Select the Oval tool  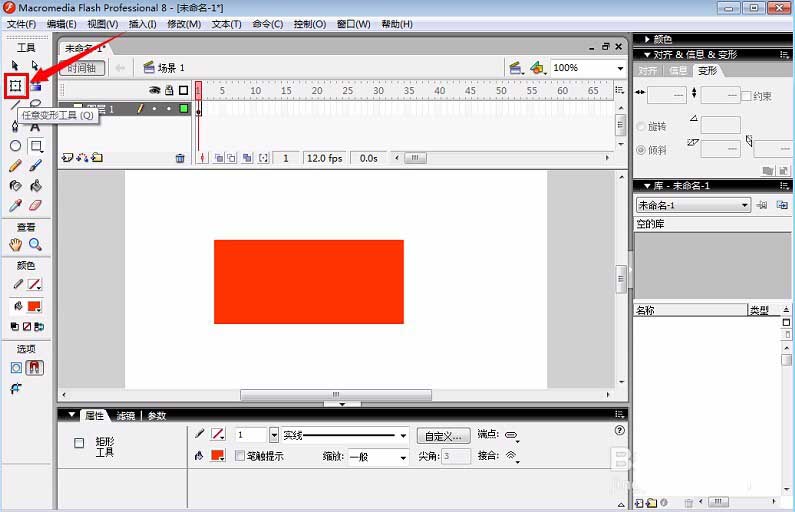16,146
